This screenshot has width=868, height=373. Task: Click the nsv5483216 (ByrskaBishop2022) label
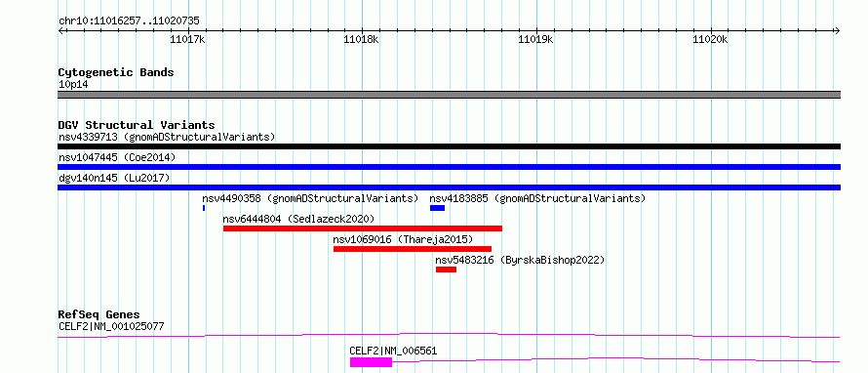(x=520, y=260)
